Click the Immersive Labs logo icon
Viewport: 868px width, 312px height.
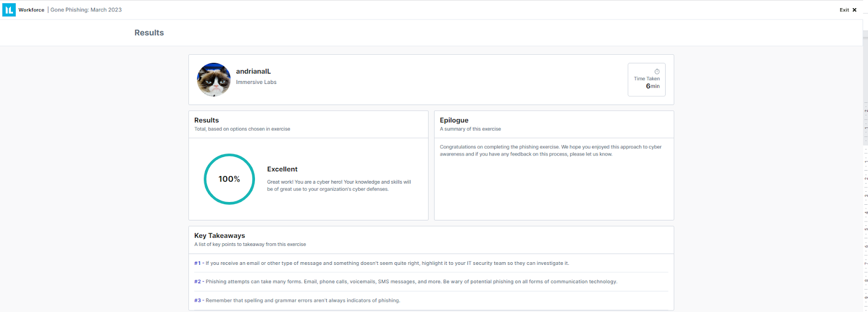click(x=9, y=10)
